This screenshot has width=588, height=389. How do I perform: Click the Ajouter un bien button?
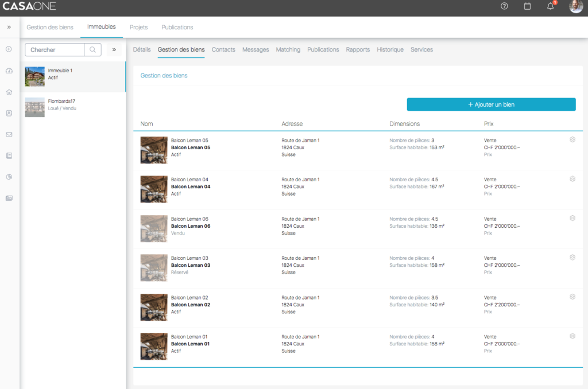click(491, 104)
